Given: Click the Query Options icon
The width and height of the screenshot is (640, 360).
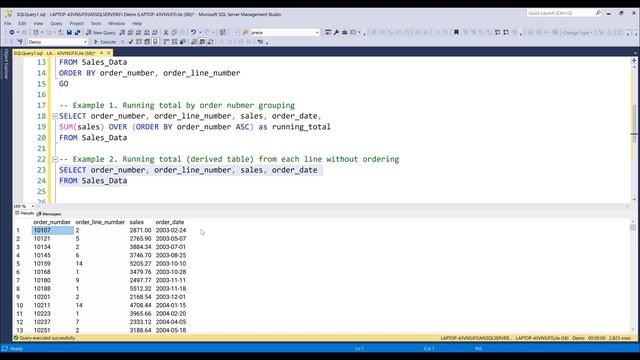Looking at the screenshot, I should (147, 42).
